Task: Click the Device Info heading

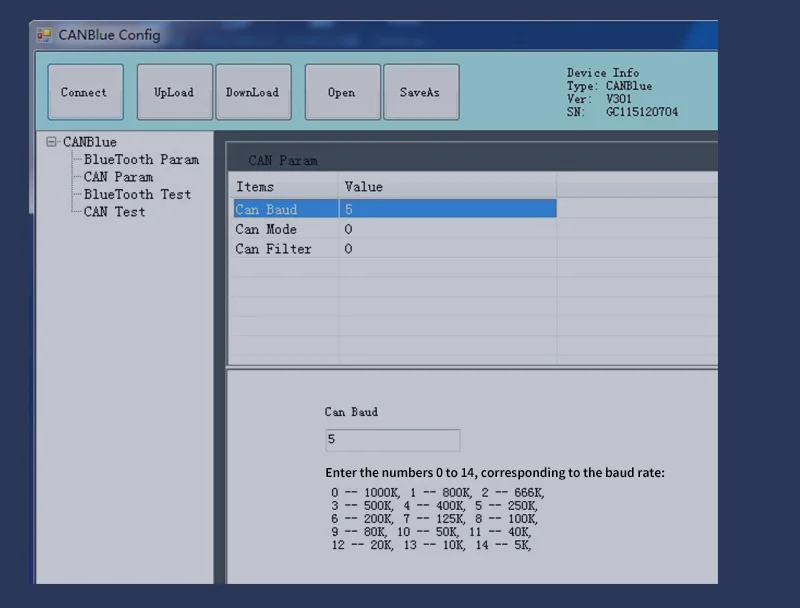Action: point(603,73)
